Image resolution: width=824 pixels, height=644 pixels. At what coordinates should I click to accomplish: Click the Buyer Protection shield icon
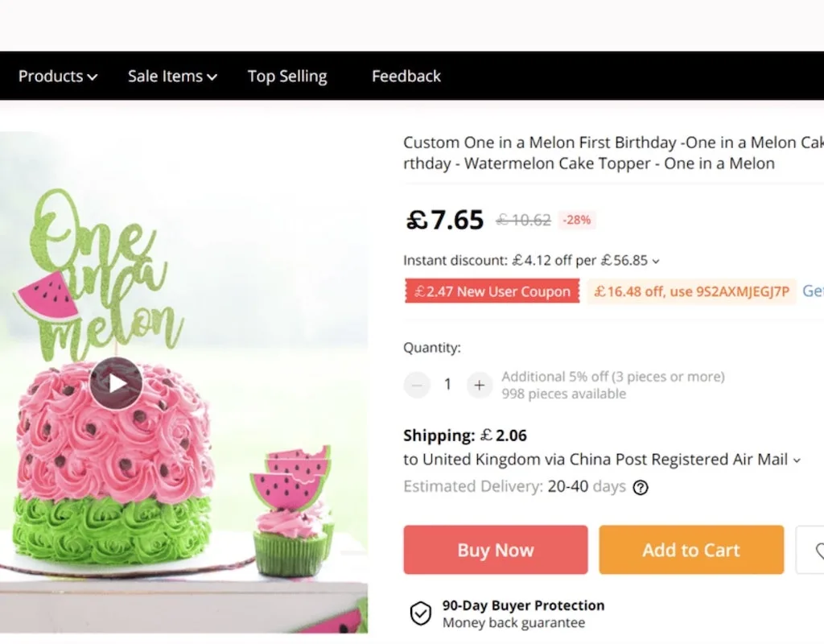pyautogui.click(x=421, y=614)
